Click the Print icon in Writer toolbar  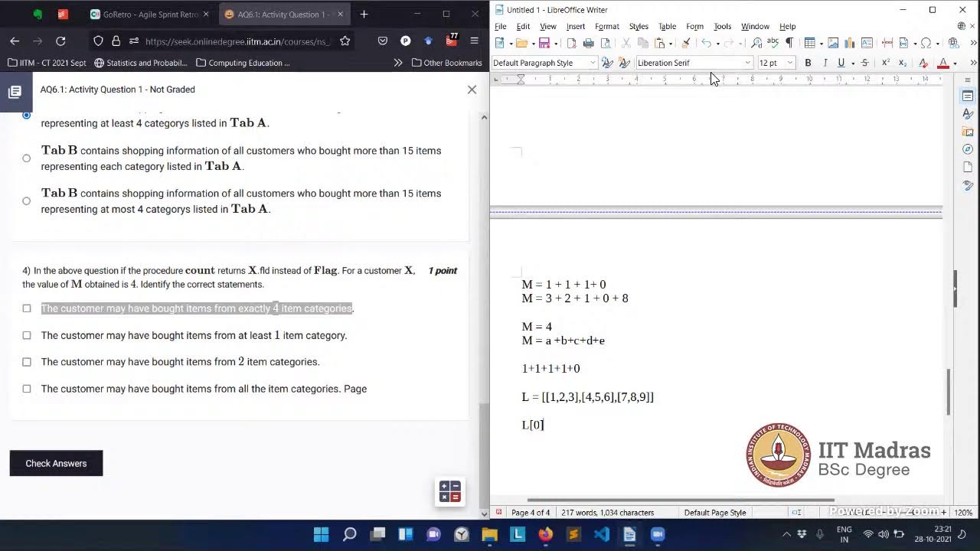coord(589,43)
